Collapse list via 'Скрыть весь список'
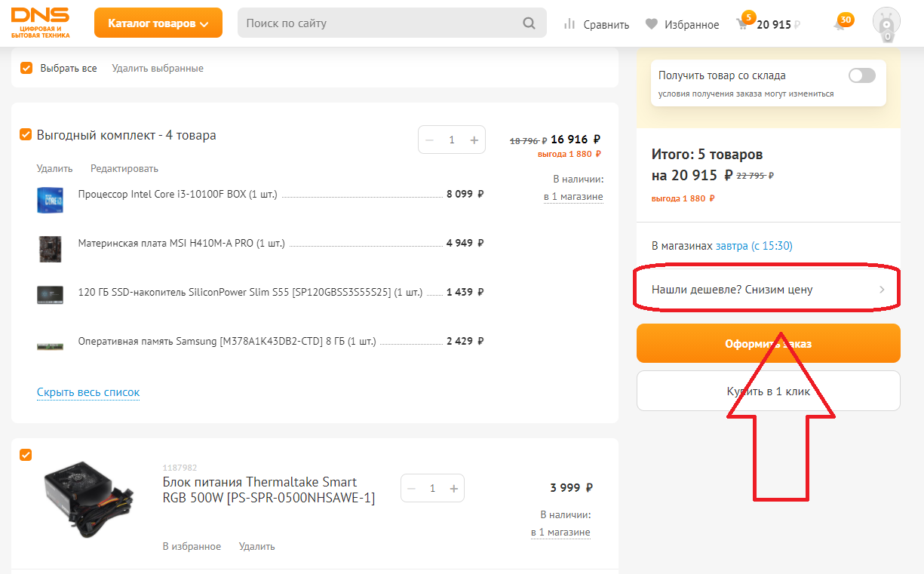Viewport: 924px width, 574px height. (x=88, y=392)
